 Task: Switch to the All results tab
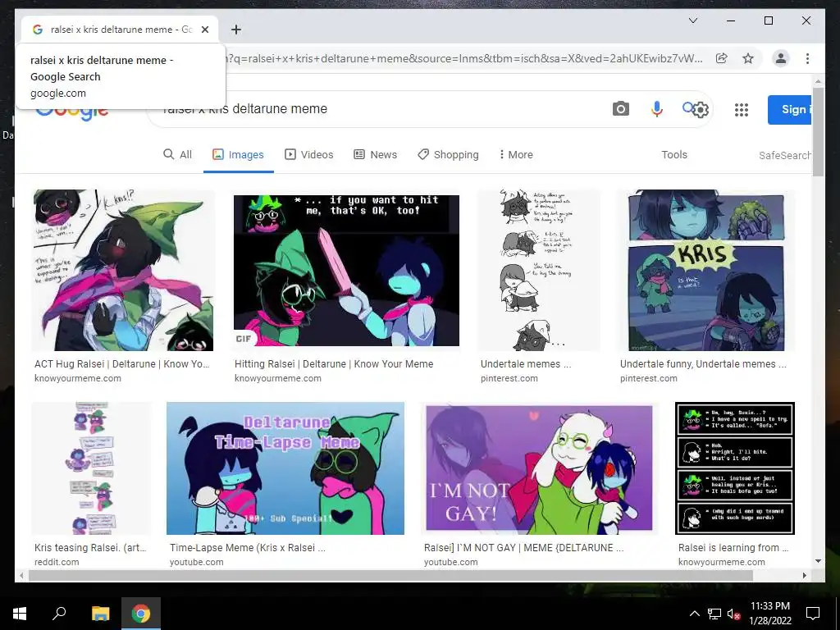177,155
